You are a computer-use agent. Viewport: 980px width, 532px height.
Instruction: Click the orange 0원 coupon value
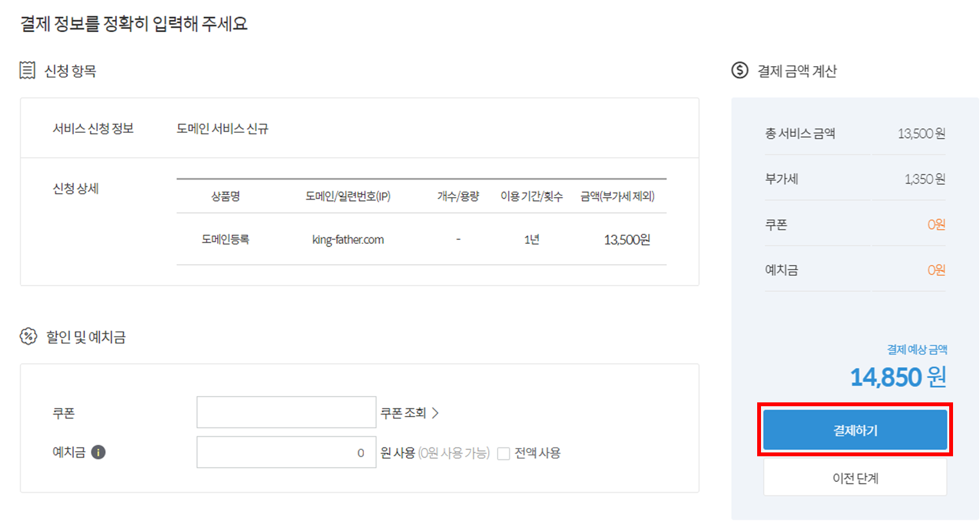coord(936,225)
